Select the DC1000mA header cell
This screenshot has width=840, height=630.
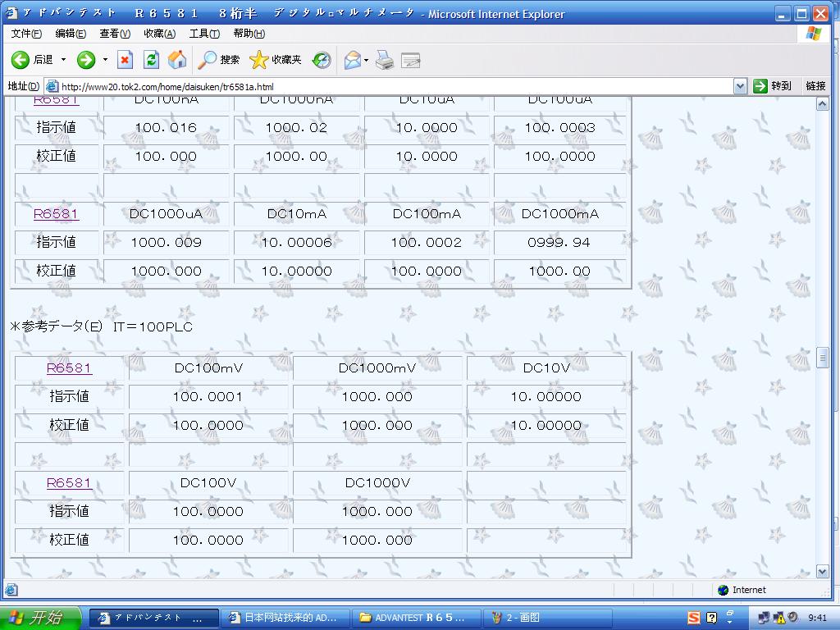tap(559, 214)
